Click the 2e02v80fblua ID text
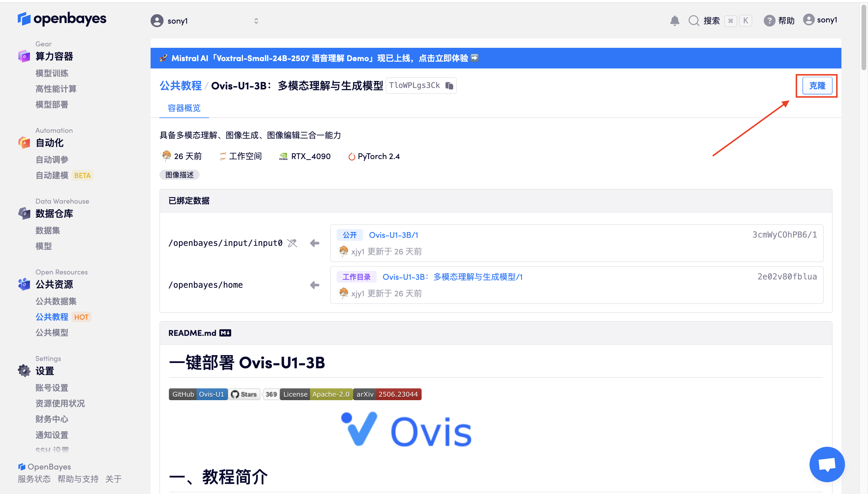 [x=787, y=277]
